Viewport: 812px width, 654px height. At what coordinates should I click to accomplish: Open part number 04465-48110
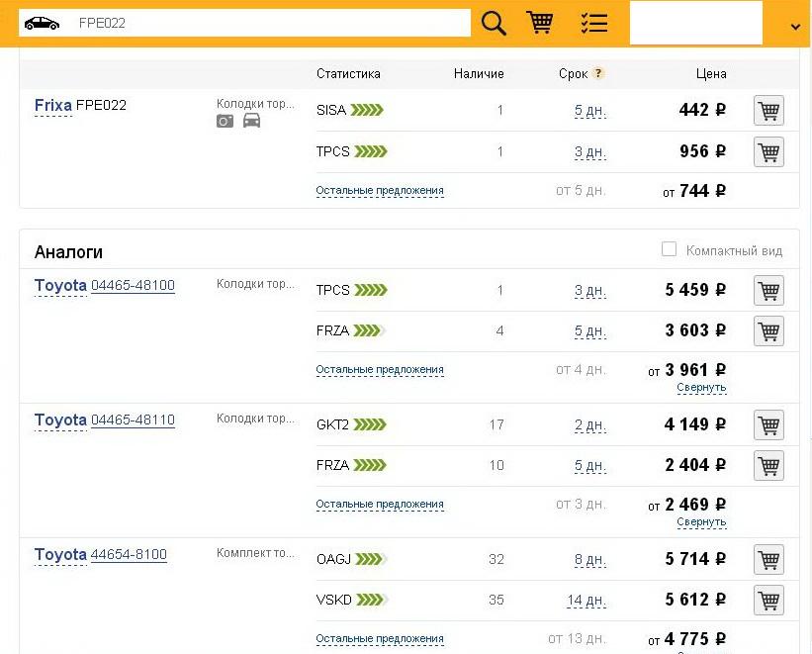pyautogui.click(x=134, y=420)
